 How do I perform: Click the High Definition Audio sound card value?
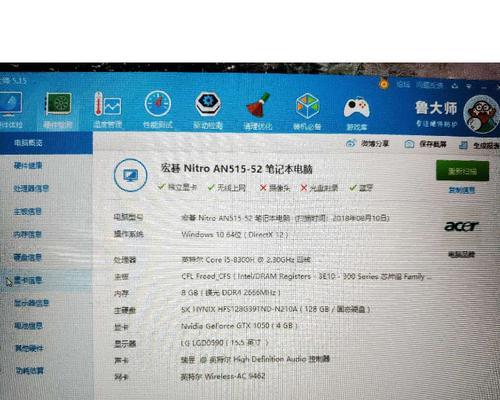[255, 359]
